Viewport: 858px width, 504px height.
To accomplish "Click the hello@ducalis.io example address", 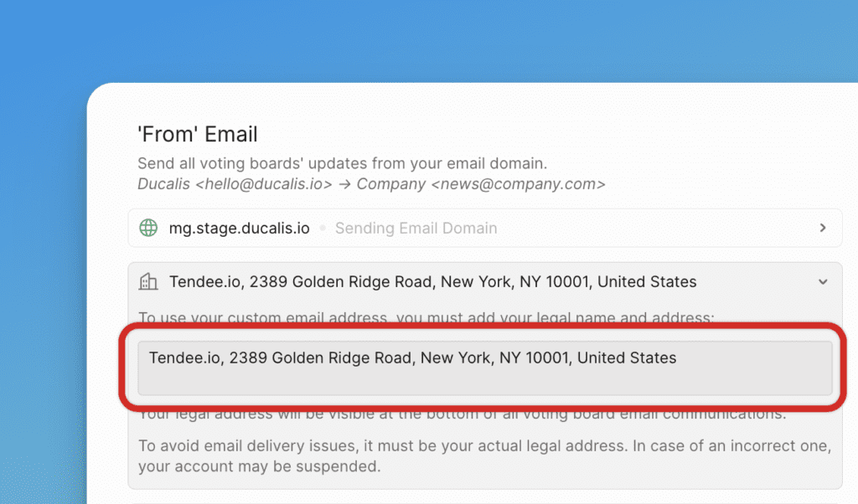I will 264,183.
